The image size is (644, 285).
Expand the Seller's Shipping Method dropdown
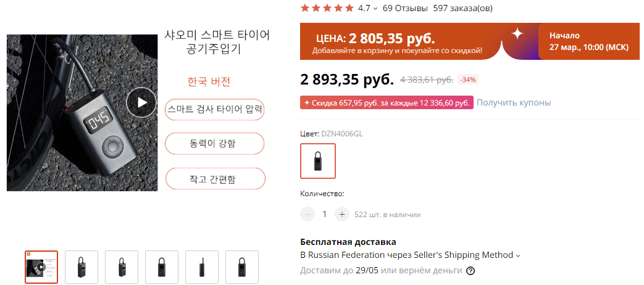[x=518, y=255]
